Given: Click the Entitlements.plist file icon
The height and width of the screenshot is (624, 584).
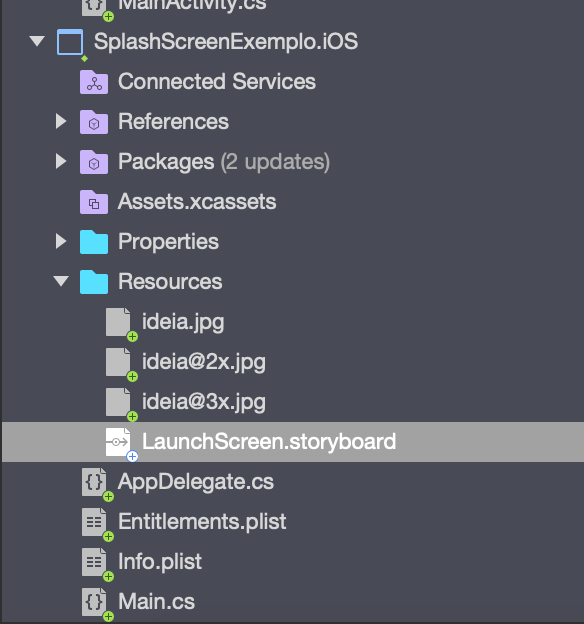Looking at the screenshot, I should click(94, 522).
